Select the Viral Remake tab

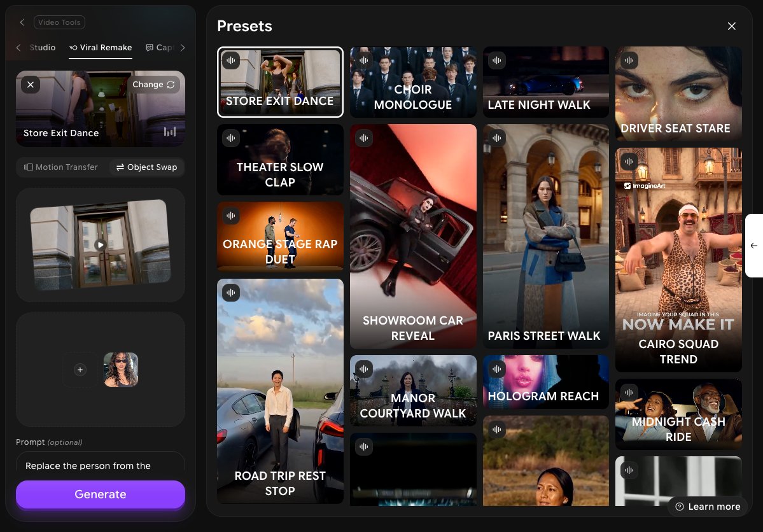[x=101, y=48]
